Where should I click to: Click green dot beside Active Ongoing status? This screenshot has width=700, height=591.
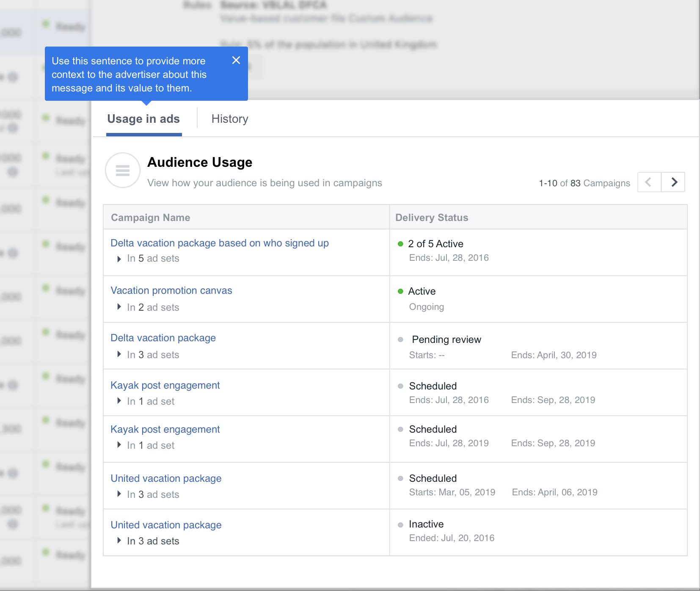400,291
